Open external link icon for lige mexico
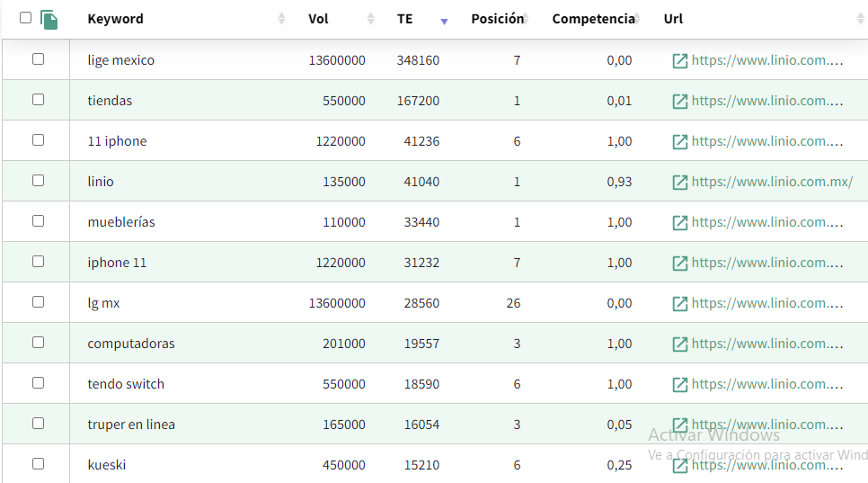 coord(680,60)
